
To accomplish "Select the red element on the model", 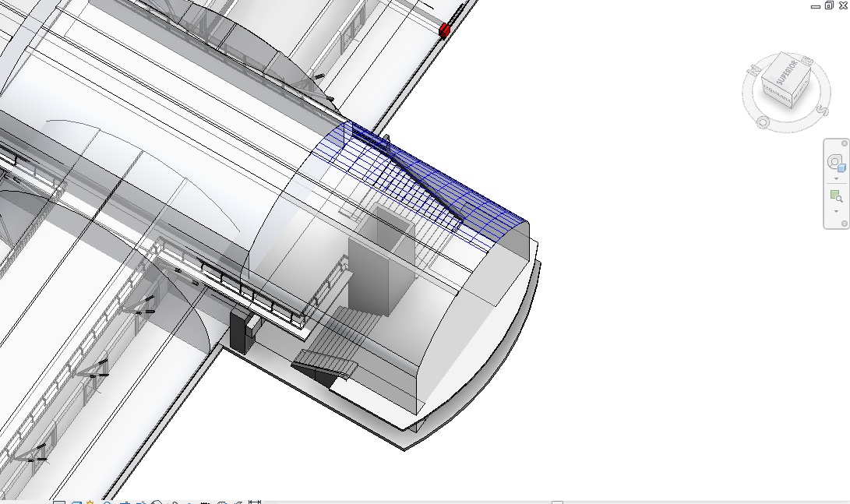I will click(x=445, y=30).
